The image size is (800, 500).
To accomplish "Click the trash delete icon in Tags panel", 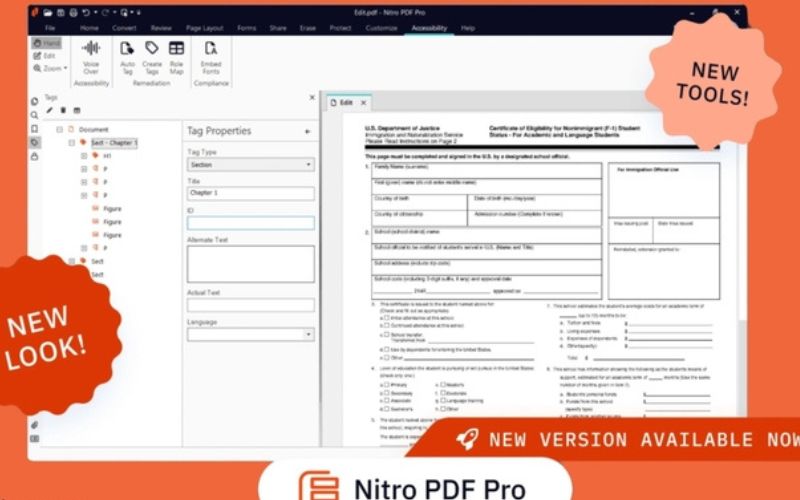I will 63,110.
